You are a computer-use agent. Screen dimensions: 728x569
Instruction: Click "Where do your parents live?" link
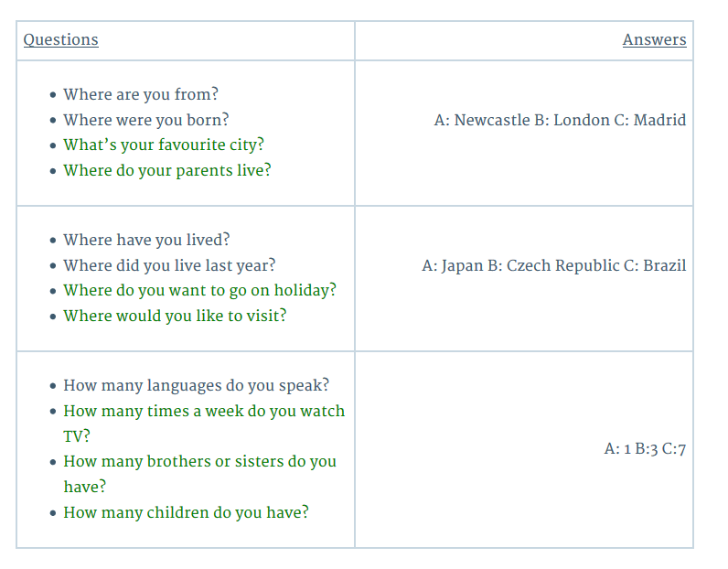pyautogui.click(x=166, y=170)
